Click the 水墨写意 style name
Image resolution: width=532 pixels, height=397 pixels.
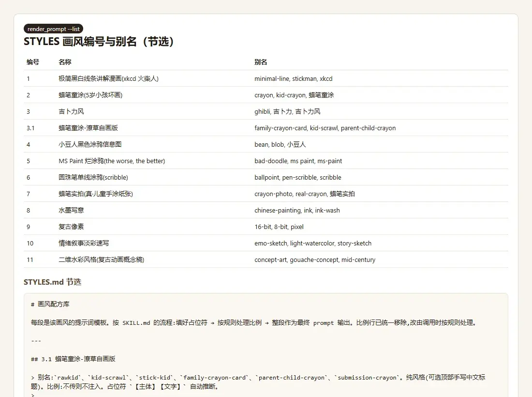pos(71,210)
